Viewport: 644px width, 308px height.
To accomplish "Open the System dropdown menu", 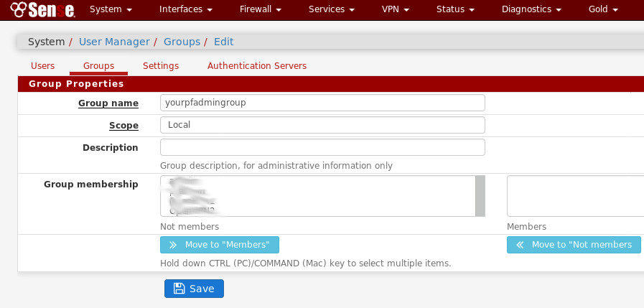I will 111,10.
